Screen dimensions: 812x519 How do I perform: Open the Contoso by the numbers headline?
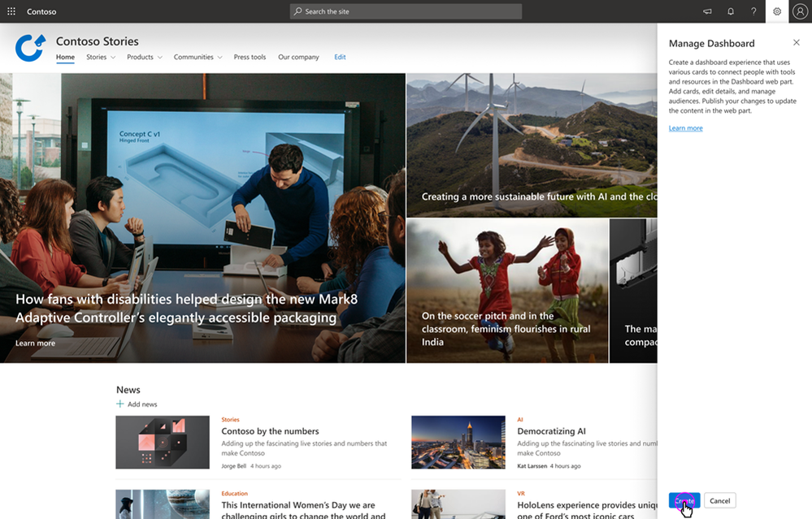[271, 431]
